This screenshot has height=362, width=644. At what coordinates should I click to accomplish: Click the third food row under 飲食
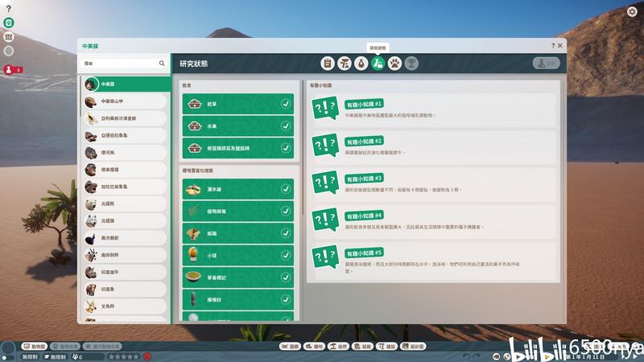coord(238,148)
